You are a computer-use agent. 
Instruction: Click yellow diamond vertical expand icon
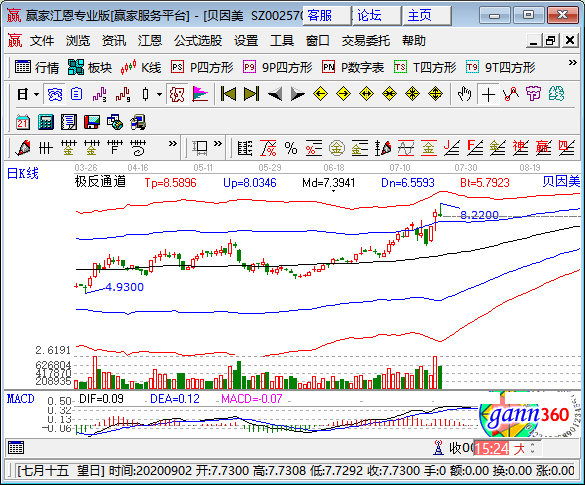(x=435, y=94)
